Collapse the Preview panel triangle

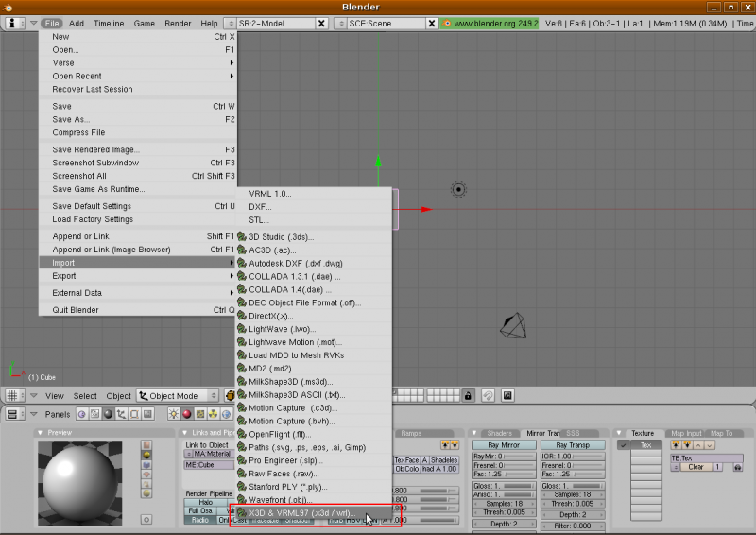40,433
